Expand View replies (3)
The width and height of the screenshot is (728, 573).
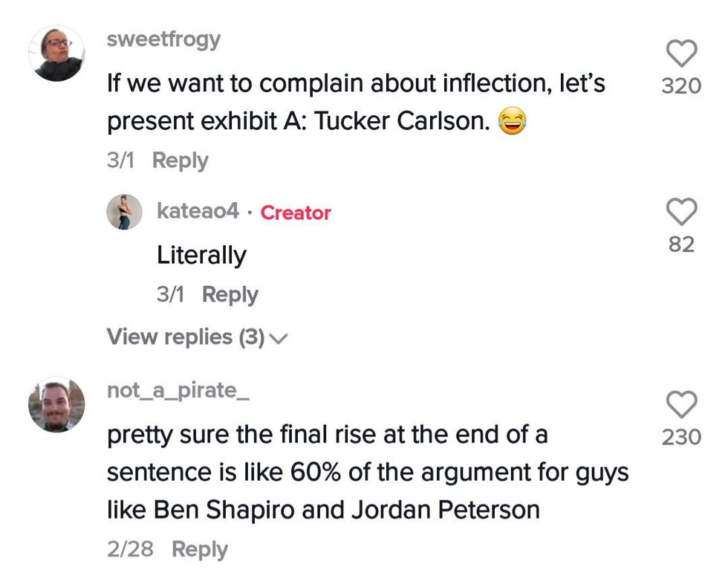pyautogui.click(x=186, y=337)
